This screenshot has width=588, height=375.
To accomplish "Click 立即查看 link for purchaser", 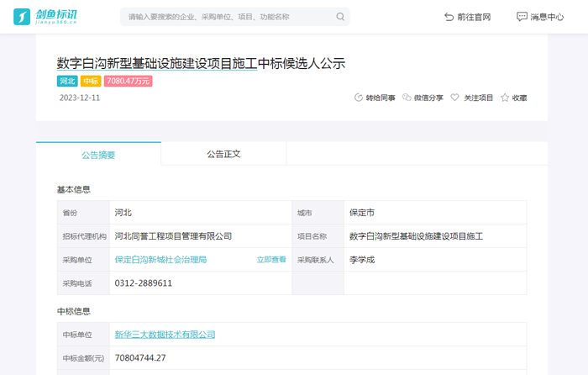I will pos(270,260).
